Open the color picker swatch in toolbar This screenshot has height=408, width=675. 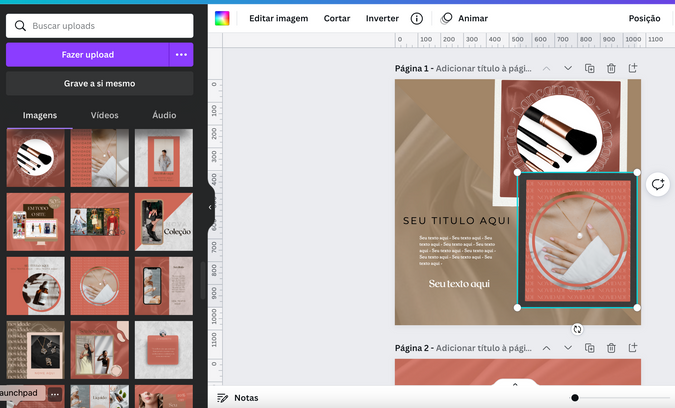(222, 19)
